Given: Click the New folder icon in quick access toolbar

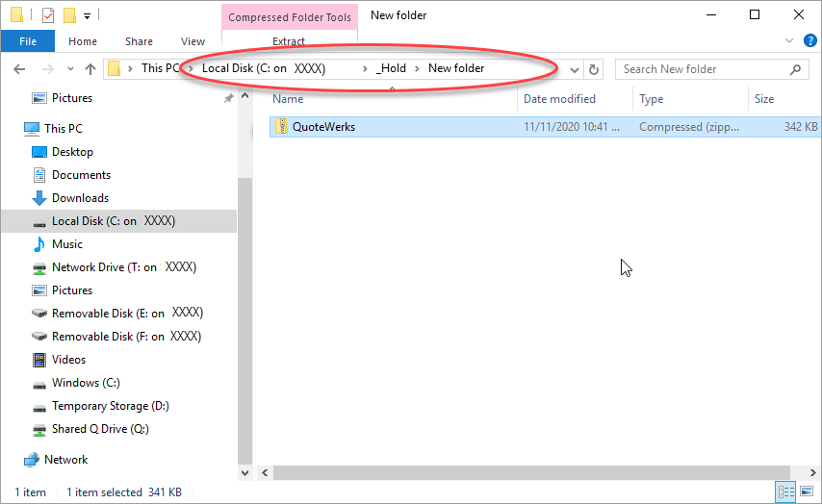Looking at the screenshot, I should tap(69, 15).
